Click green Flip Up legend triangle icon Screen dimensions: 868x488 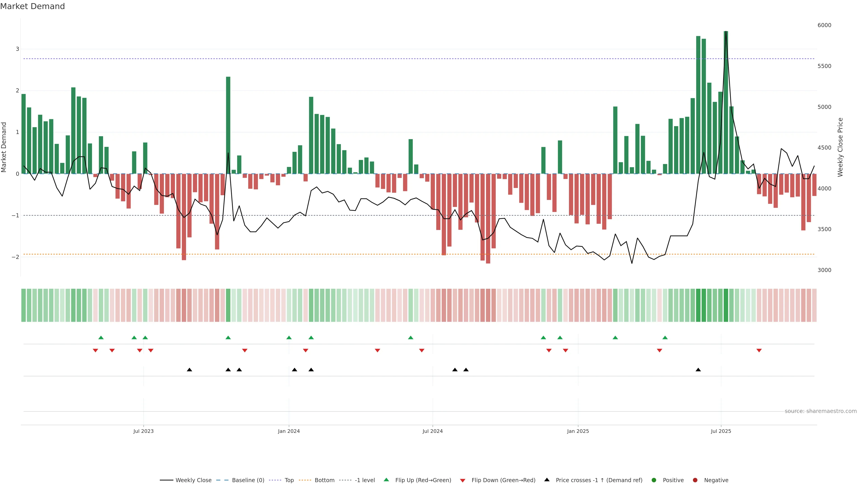[387, 480]
